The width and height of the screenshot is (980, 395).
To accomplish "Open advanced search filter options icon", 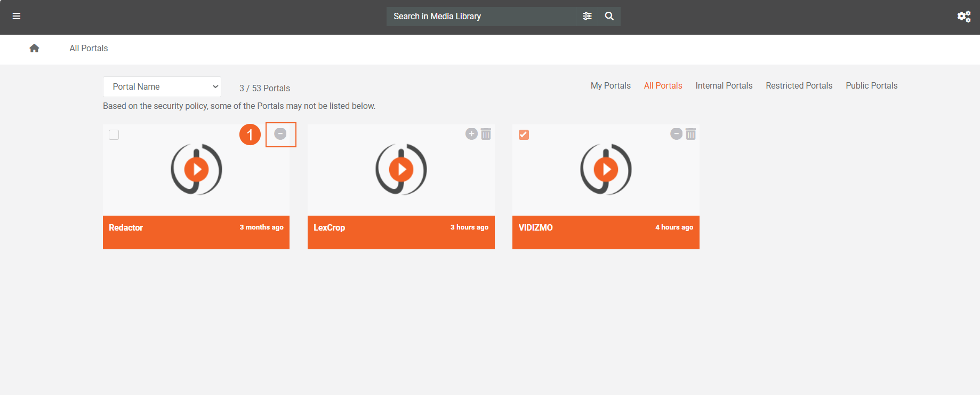I will pyautogui.click(x=587, y=17).
